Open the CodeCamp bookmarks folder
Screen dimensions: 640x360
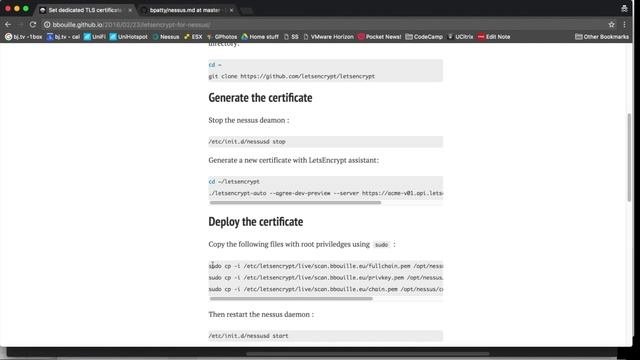(x=424, y=37)
